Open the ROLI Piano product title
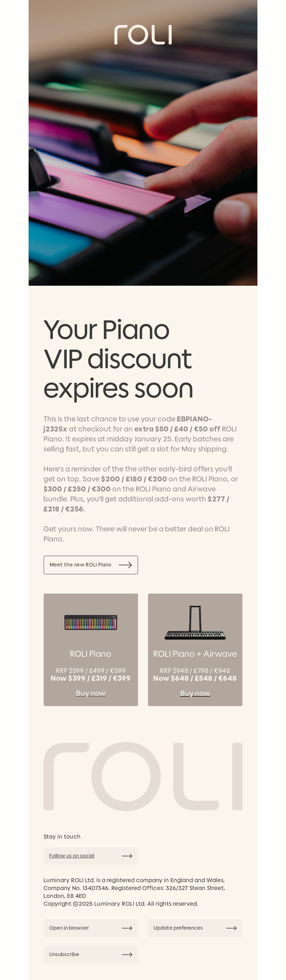286x980 pixels. [x=91, y=654]
